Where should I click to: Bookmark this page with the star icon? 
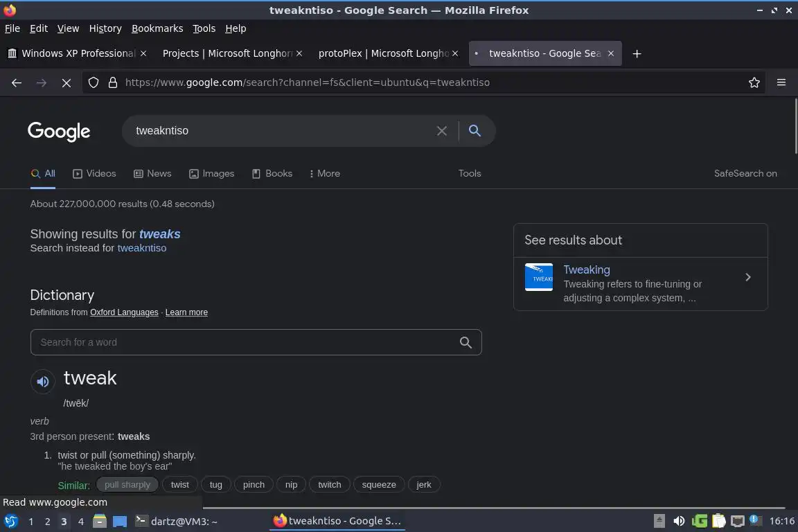754,82
